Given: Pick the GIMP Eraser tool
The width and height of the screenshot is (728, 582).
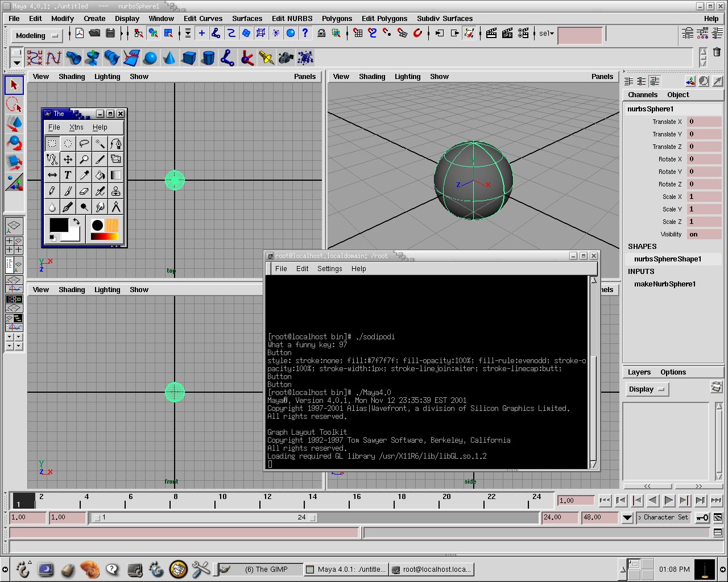Looking at the screenshot, I should (x=84, y=191).
